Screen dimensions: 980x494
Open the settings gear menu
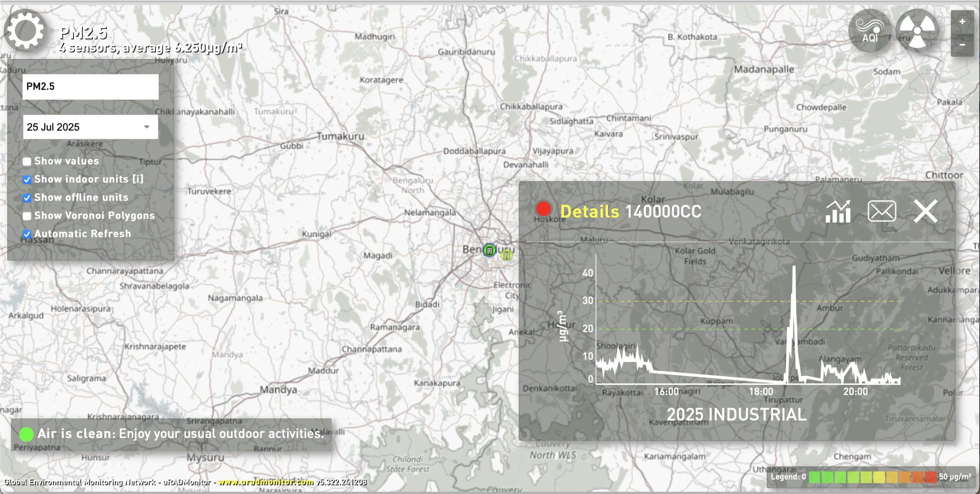click(x=25, y=31)
